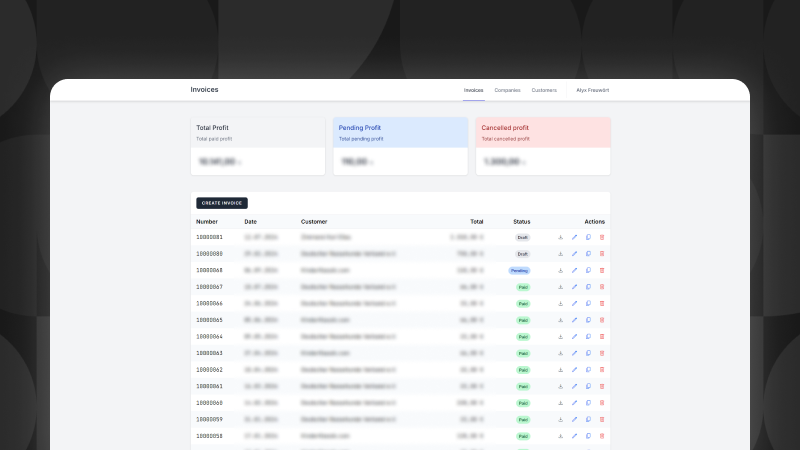Select the Cancelled profit card
Screen dimensions: 800x450
click(x=543, y=146)
